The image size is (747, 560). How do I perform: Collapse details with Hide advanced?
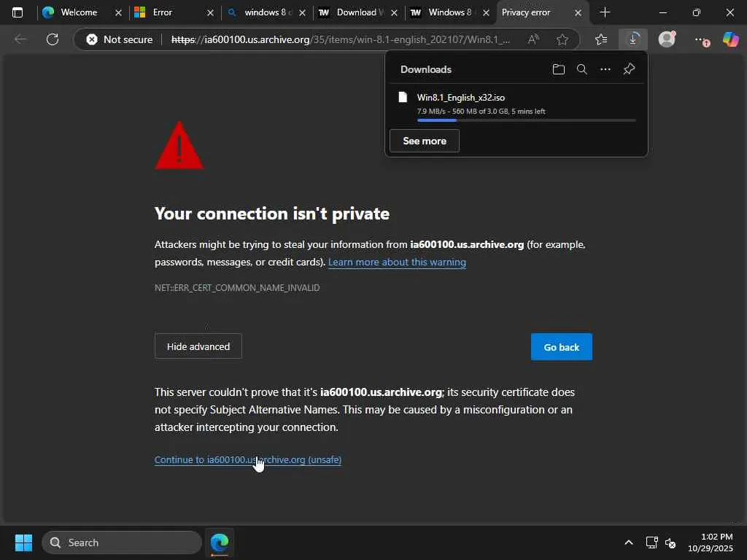(198, 346)
